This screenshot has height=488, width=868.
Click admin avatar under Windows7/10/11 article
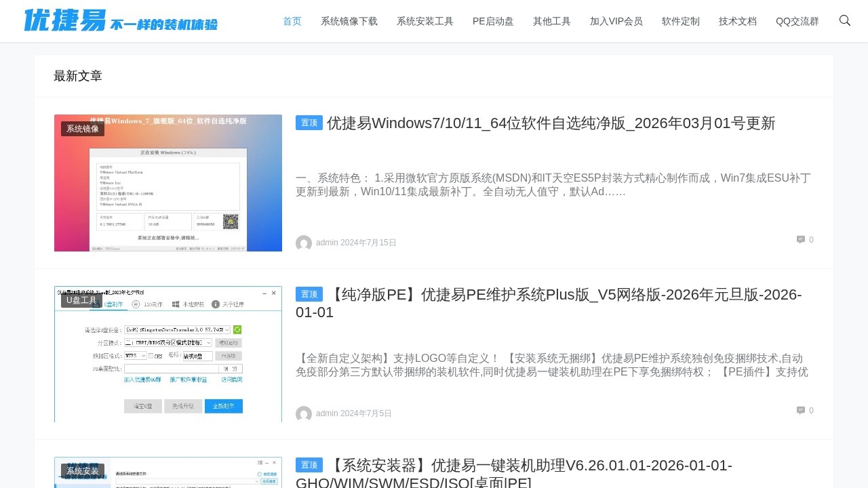tap(304, 243)
